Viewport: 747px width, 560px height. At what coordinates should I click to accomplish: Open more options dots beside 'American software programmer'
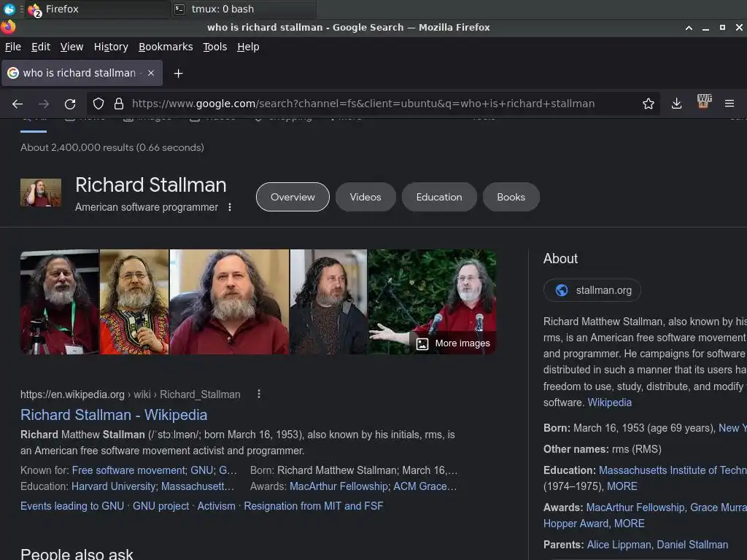pos(230,207)
